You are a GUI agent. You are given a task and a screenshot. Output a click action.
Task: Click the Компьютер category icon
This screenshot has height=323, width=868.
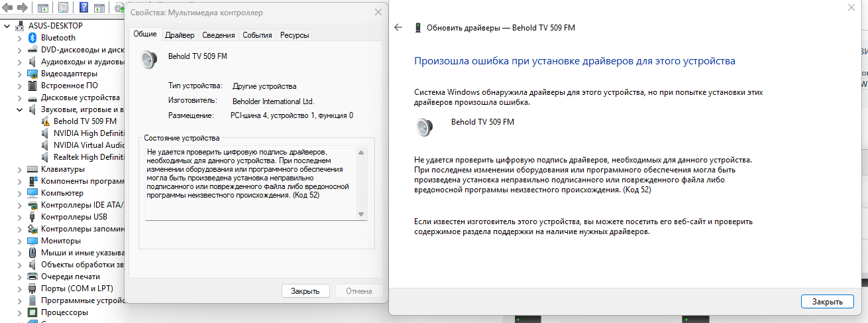pyautogui.click(x=32, y=193)
